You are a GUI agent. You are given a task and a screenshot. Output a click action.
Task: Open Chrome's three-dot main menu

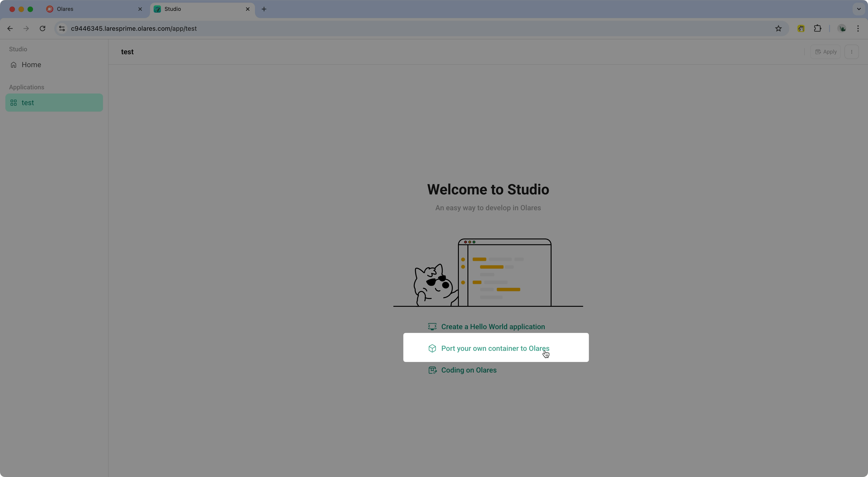tap(858, 29)
